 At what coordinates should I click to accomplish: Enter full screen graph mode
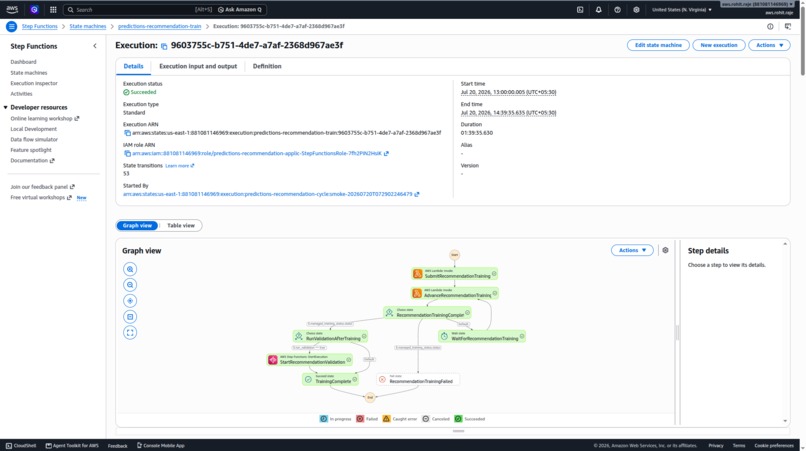tap(130, 333)
